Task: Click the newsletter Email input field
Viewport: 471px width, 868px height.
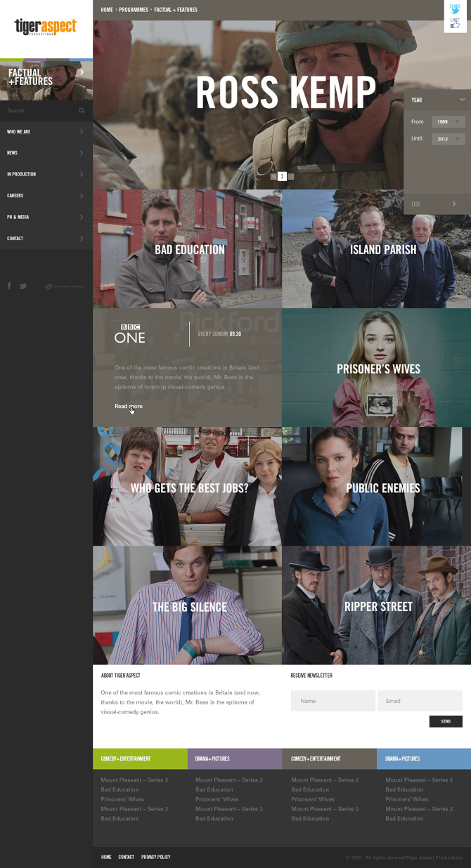Action: click(420, 701)
